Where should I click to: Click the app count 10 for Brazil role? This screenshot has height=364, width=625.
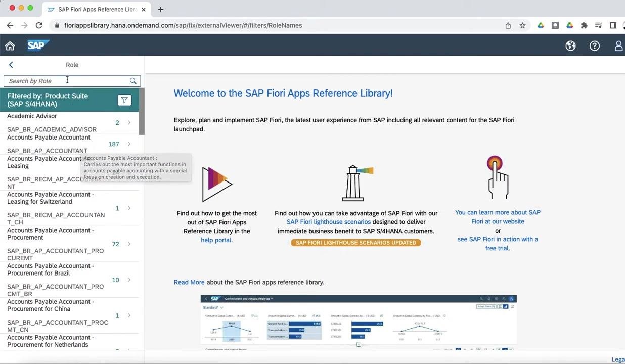tap(115, 280)
